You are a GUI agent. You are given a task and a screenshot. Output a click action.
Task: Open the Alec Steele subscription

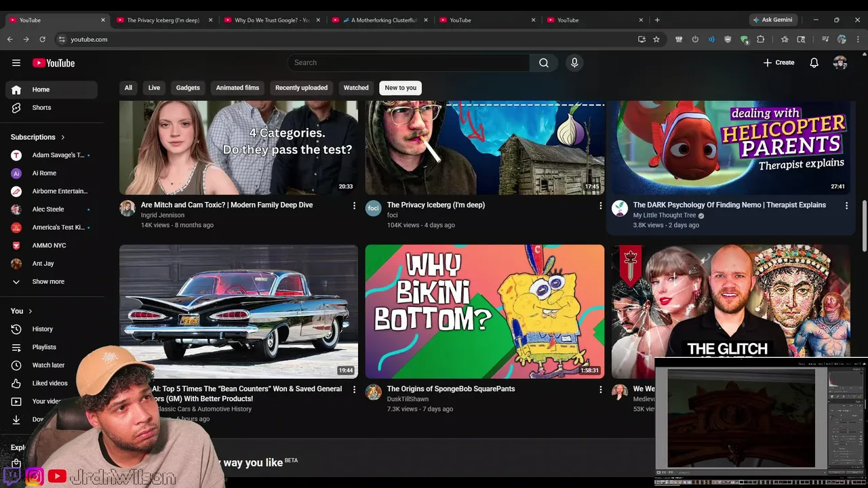pyautogui.click(x=52, y=209)
